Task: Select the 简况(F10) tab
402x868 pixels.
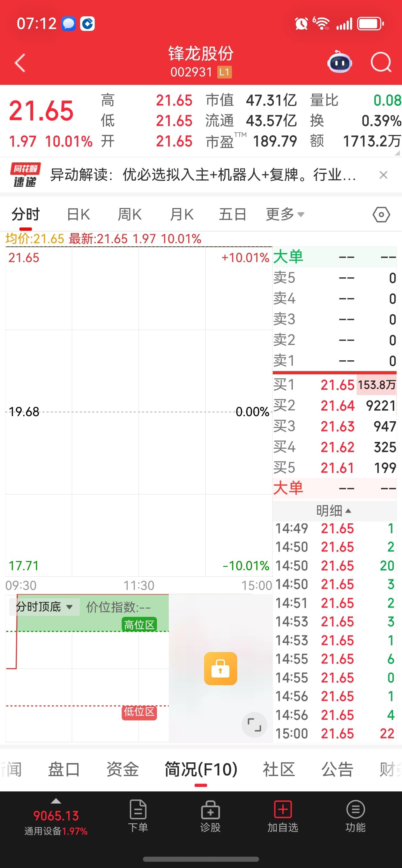Action: (201, 770)
